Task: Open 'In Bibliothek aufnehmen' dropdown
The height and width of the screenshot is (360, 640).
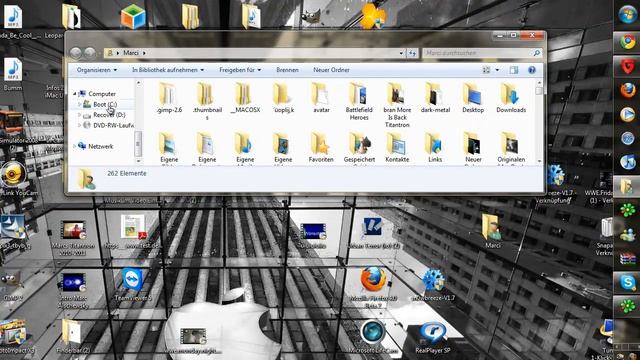Action: [x=168, y=70]
